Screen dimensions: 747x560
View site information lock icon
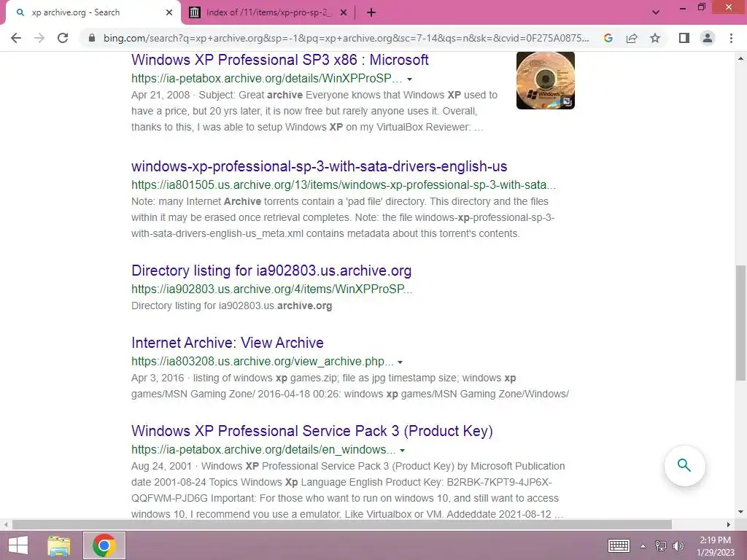pyautogui.click(x=92, y=38)
